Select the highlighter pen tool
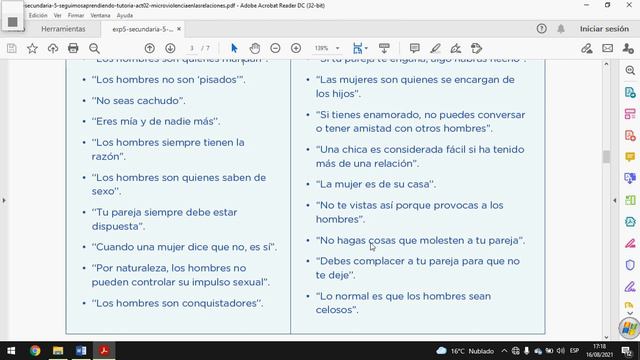The image size is (640, 360). pyautogui.click(x=435, y=49)
